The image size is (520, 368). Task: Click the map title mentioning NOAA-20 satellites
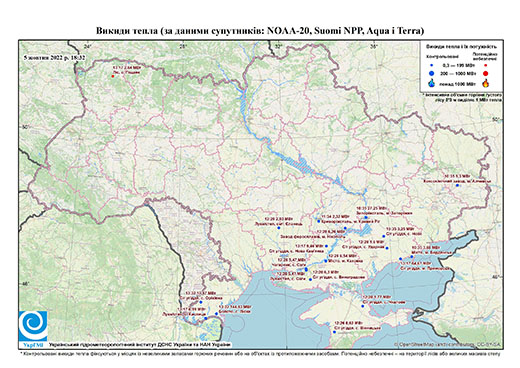coord(260,31)
